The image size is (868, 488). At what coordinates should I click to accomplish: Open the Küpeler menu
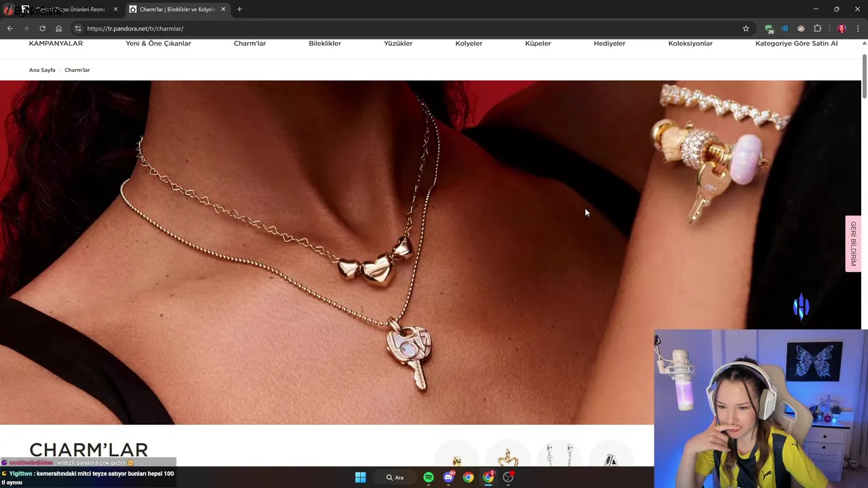tap(538, 43)
